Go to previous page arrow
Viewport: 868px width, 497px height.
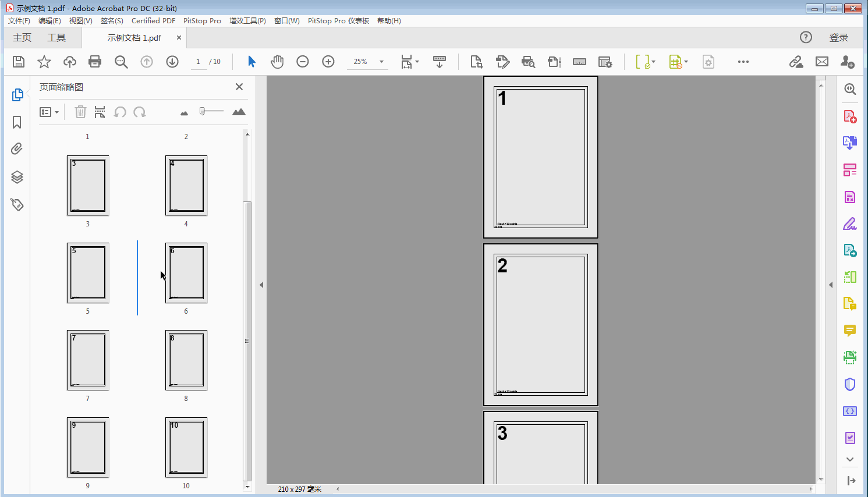click(147, 62)
